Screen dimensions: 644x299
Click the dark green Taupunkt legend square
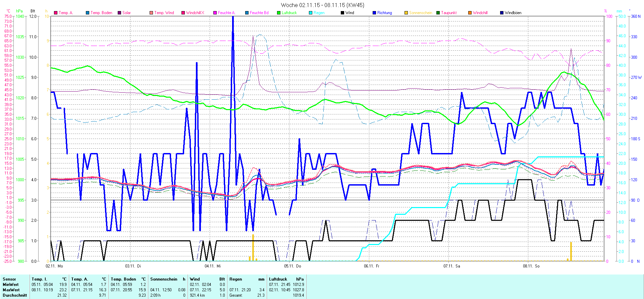point(438,13)
